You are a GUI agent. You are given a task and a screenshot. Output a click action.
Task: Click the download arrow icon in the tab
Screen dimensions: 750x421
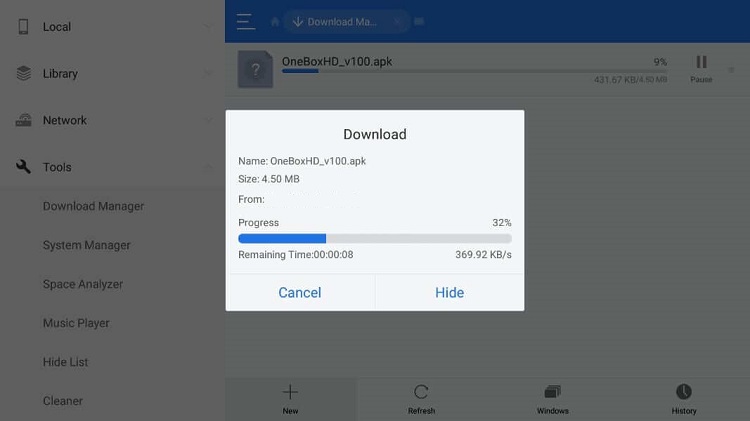(298, 22)
